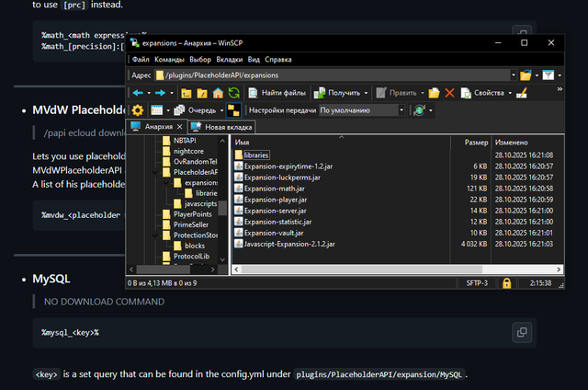Open Свойства file properties
This screenshot has height=390, width=588.
click(482, 93)
